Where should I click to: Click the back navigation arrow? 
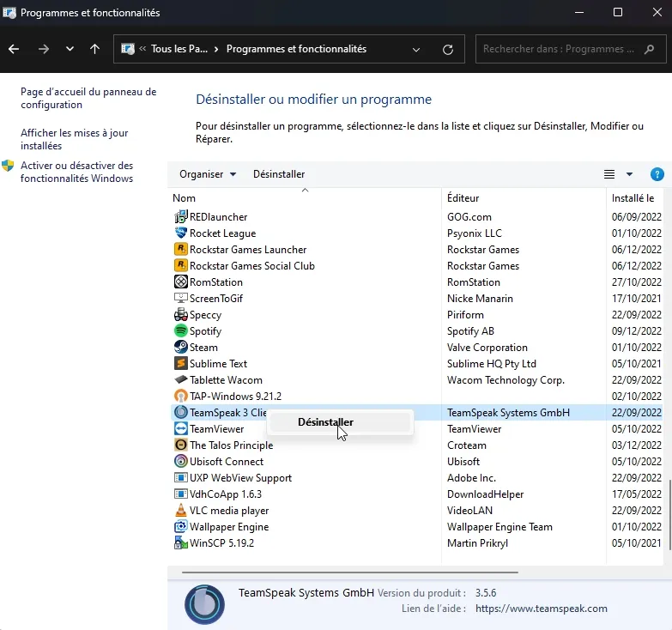14,50
